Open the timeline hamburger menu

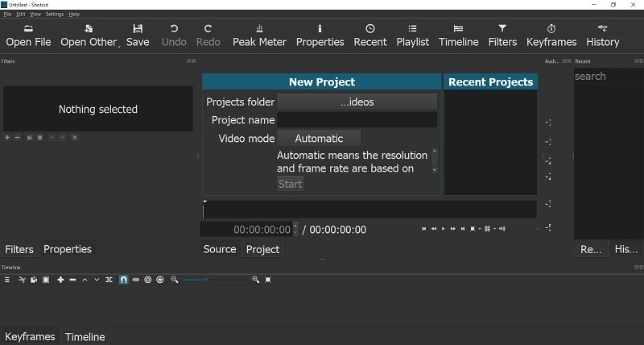click(7, 280)
